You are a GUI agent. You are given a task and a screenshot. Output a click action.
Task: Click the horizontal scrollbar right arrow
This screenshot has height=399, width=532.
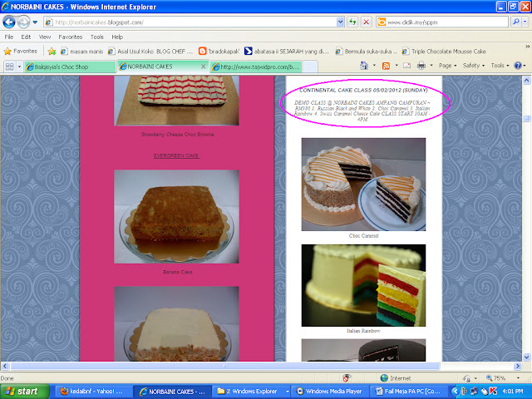coord(518,366)
